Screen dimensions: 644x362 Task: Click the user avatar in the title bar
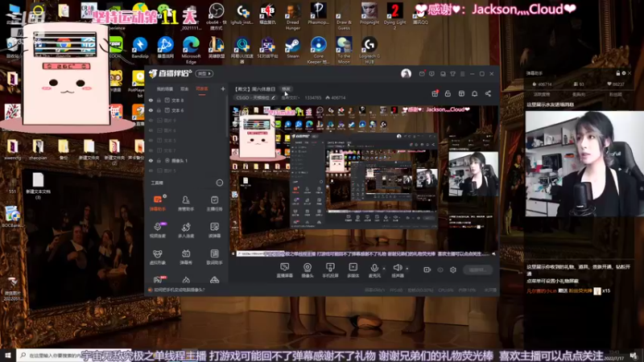[406, 73]
